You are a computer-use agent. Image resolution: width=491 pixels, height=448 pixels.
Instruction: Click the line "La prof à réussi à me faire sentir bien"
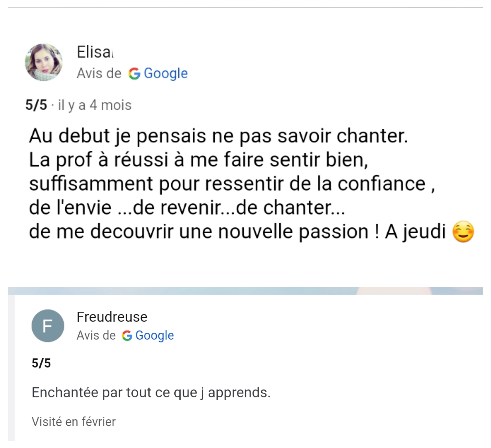click(198, 160)
